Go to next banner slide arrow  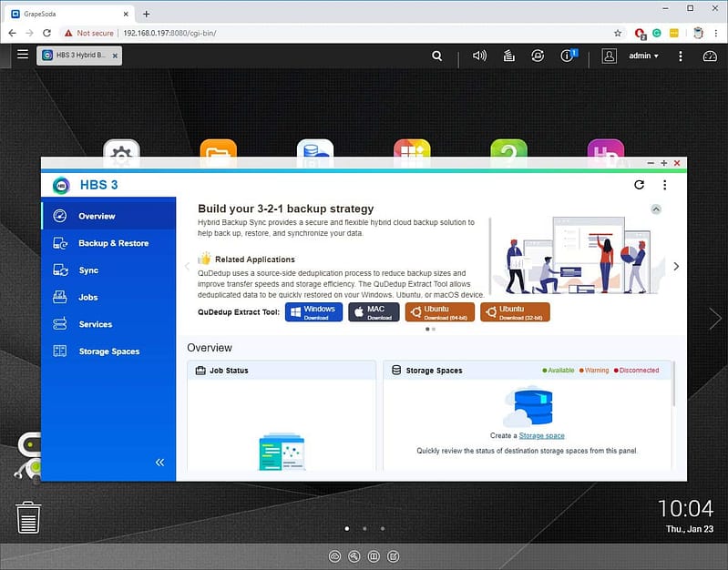pyautogui.click(x=676, y=267)
